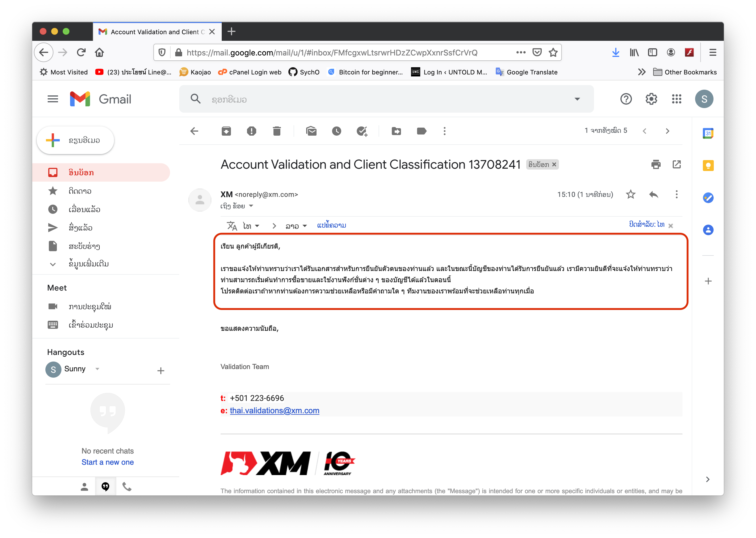The image size is (756, 538).
Task: Snooze the email using the clock icon
Action: [337, 131]
